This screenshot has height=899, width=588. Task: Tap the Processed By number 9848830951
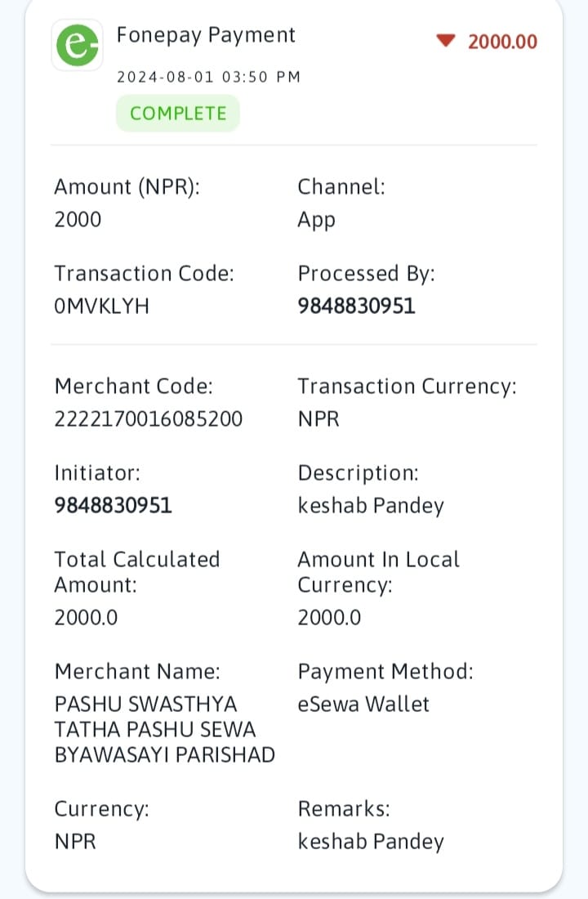pos(356,306)
